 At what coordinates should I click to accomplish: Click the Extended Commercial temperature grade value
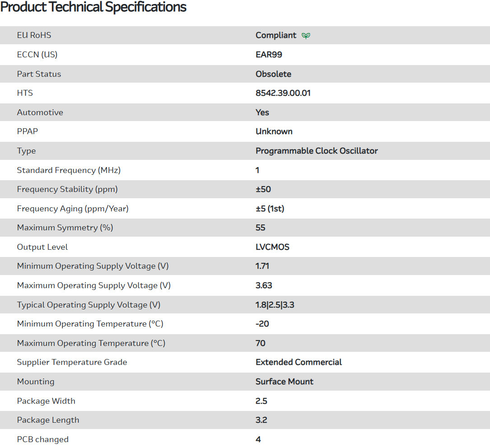[x=299, y=362]
